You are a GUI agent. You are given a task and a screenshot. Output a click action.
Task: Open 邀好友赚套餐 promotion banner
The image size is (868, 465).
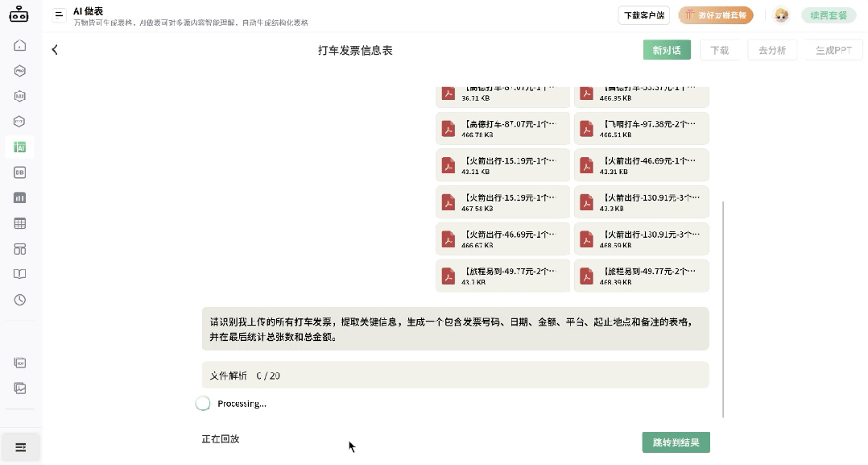[x=714, y=15]
